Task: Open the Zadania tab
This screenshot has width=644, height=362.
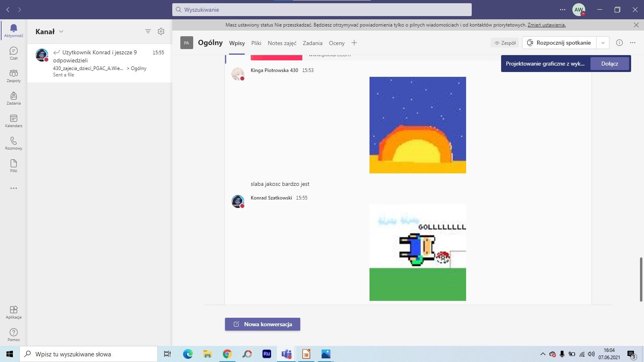Action: click(313, 43)
